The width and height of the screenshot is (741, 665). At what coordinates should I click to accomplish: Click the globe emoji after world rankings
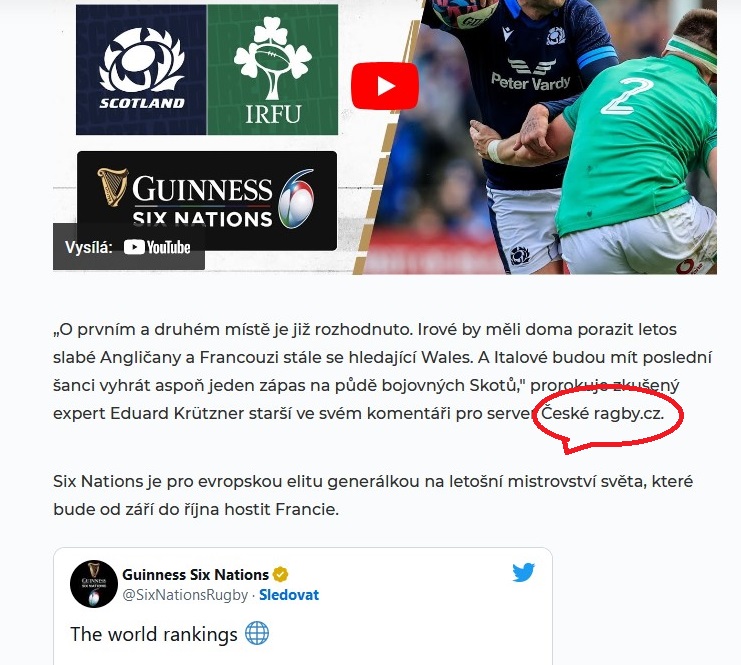point(257,633)
